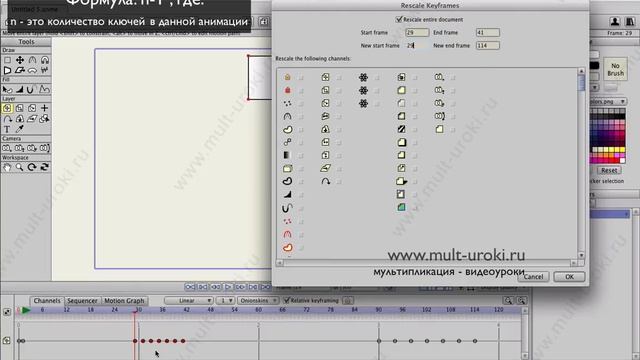Screen dimensions: 640x360
Task: Select the Add Point arch tool
Action: (x=32, y=60)
